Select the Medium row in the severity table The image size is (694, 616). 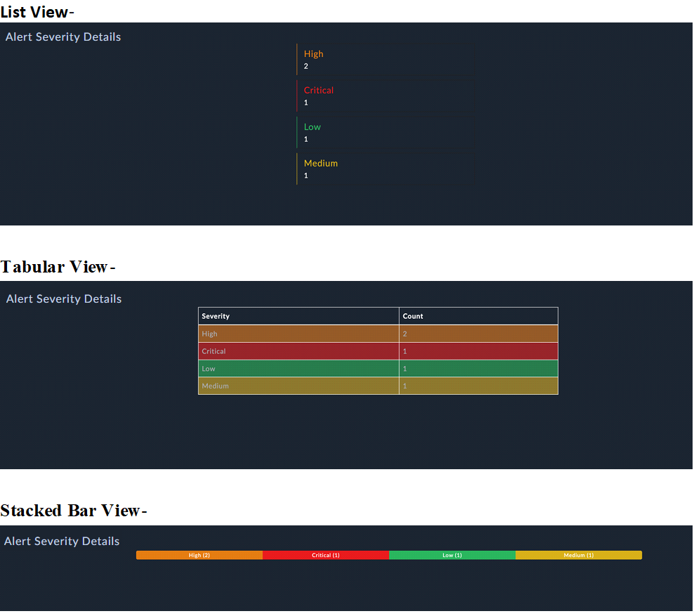pyautogui.click(x=298, y=386)
